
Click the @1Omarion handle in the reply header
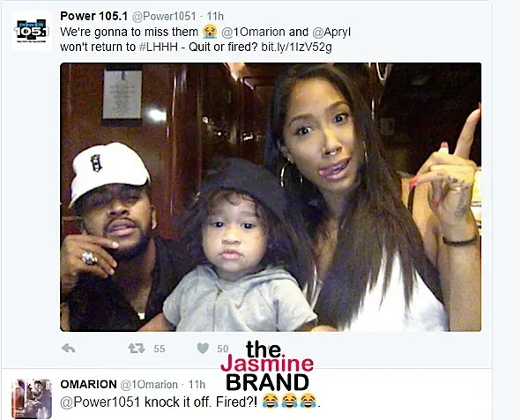(x=149, y=385)
